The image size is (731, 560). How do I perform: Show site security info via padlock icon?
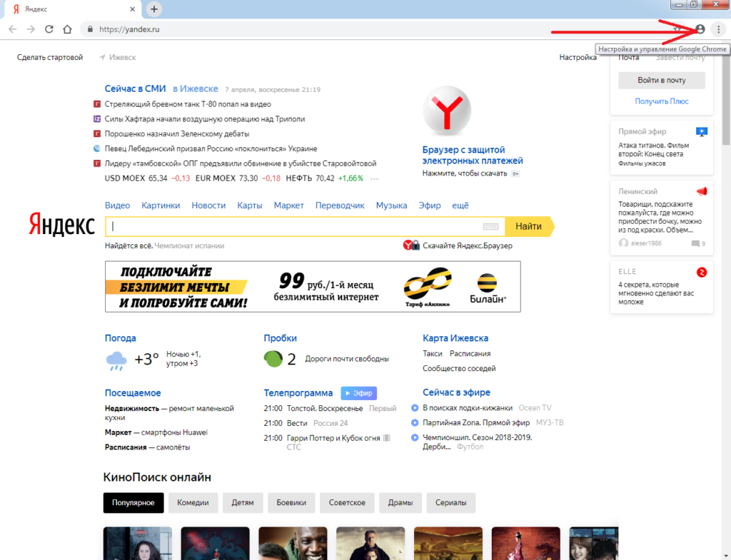tap(90, 29)
